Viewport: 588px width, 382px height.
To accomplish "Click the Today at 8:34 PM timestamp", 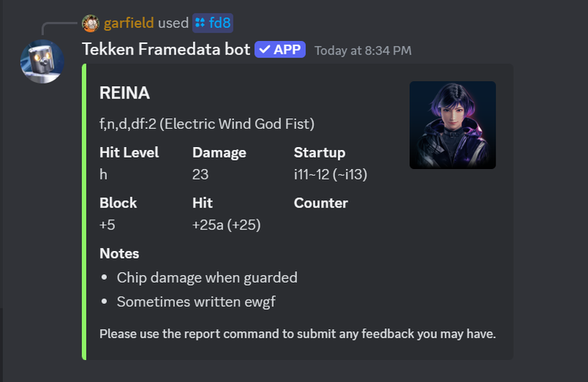I will point(363,51).
